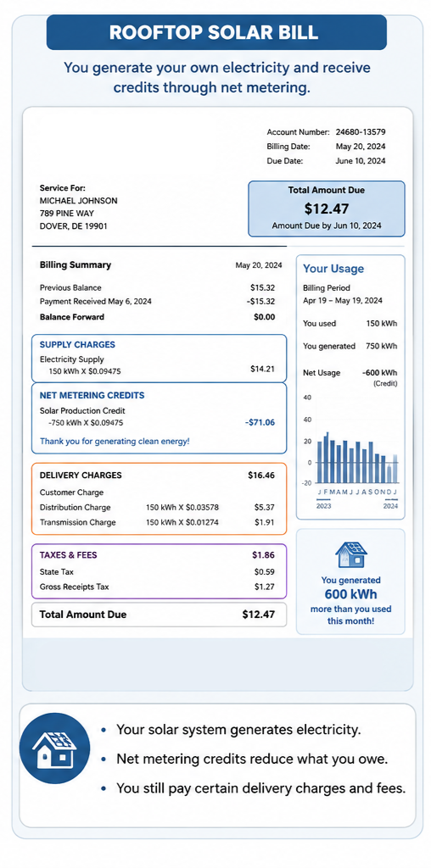Click the solar house icon in blue circle

click(x=54, y=748)
